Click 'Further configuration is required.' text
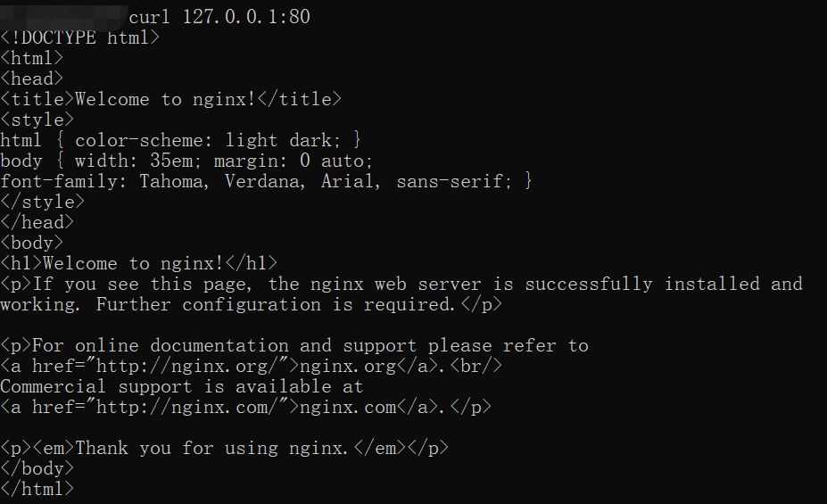This screenshot has width=827, height=504. point(276,305)
